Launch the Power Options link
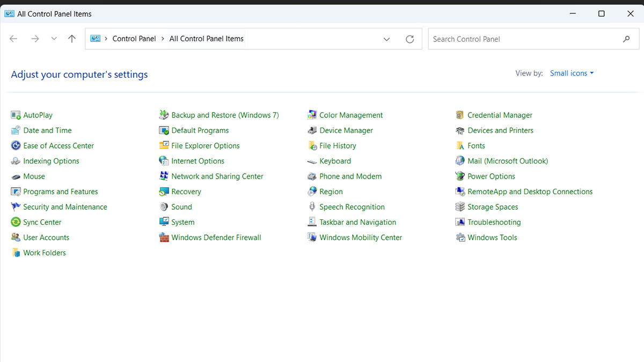The width and height of the screenshot is (644, 362). [x=491, y=176]
